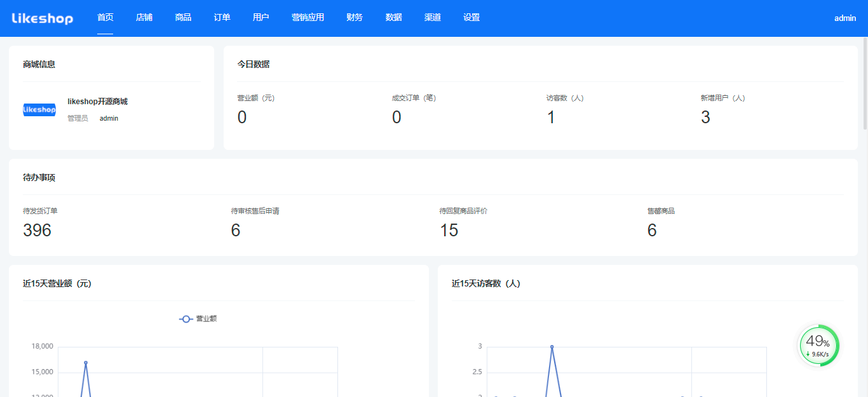Click the likeshop开源商城 store name
This screenshot has height=397, width=868.
point(98,102)
